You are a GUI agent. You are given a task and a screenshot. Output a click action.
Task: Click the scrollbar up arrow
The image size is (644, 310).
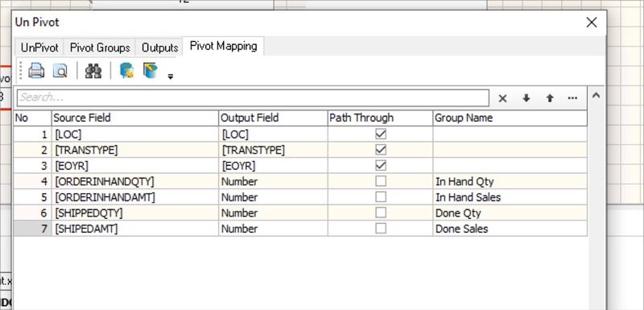click(x=596, y=96)
